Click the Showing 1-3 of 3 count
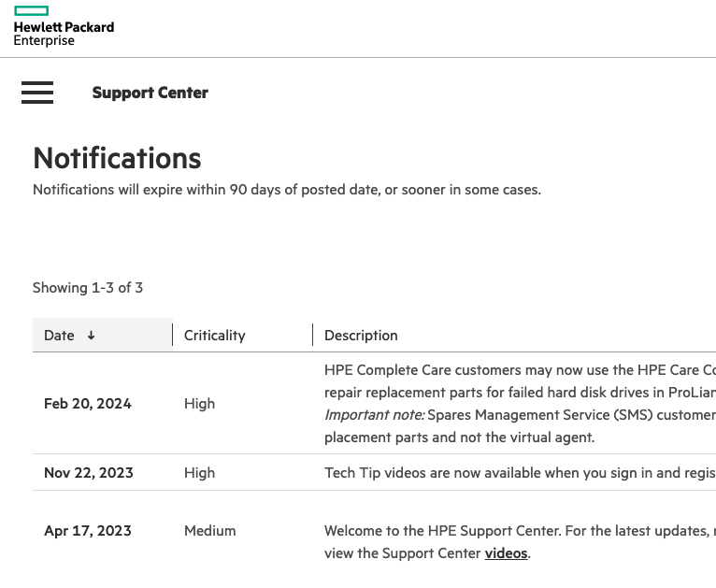 coord(88,288)
